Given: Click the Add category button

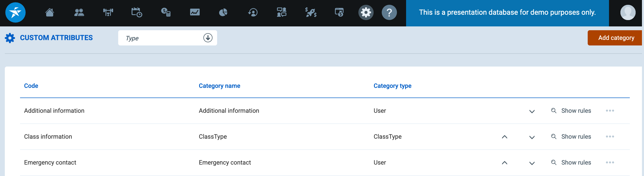Looking at the screenshot, I should point(616,38).
